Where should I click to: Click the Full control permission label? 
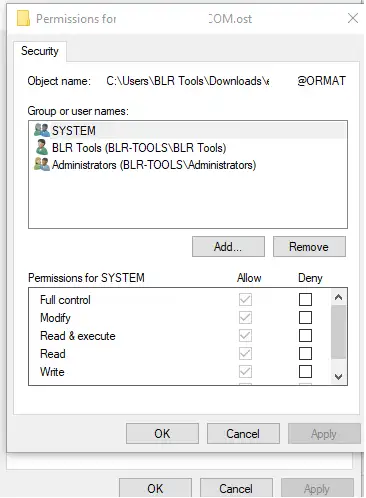pyautogui.click(x=65, y=300)
